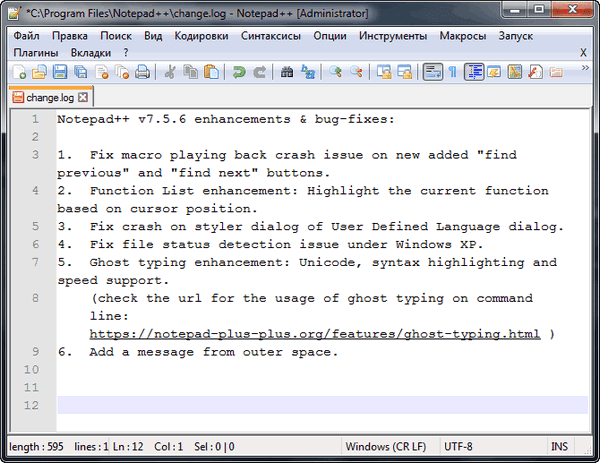Print the document with the printer icon

142,72
